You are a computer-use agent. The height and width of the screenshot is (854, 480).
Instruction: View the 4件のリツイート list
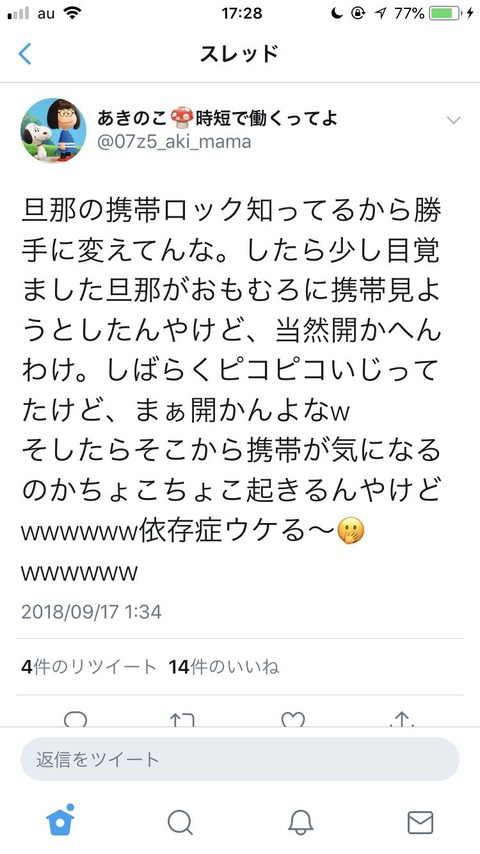pyautogui.click(x=88, y=667)
